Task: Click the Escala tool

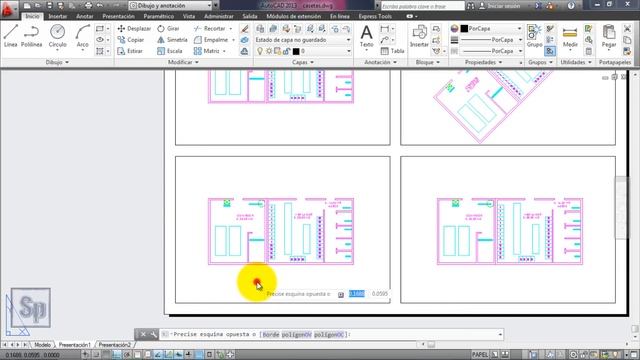Action: [x=170, y=51]
